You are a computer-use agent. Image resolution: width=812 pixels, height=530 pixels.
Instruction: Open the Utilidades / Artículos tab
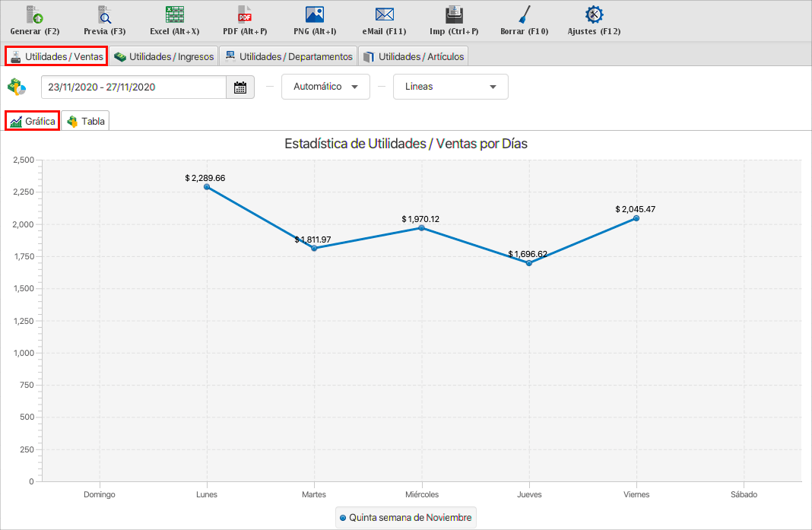tap(414, 56)
